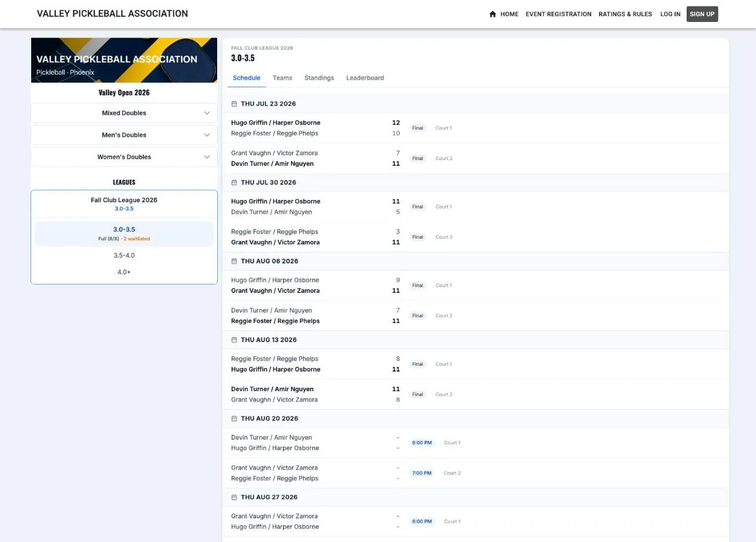Expand the Men's Doubles chevron

point(207,135)
